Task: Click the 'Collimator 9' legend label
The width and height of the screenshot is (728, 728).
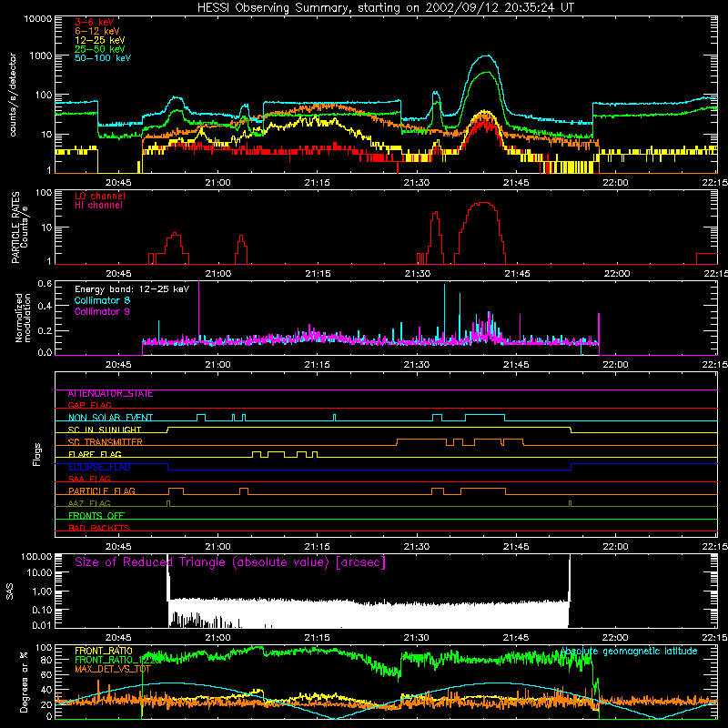Action: (102, 311)
